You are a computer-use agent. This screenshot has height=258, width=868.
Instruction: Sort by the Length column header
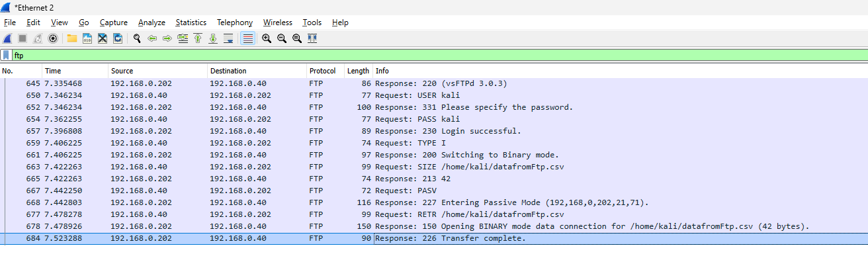pyautogui.click(x=359, y=71)
